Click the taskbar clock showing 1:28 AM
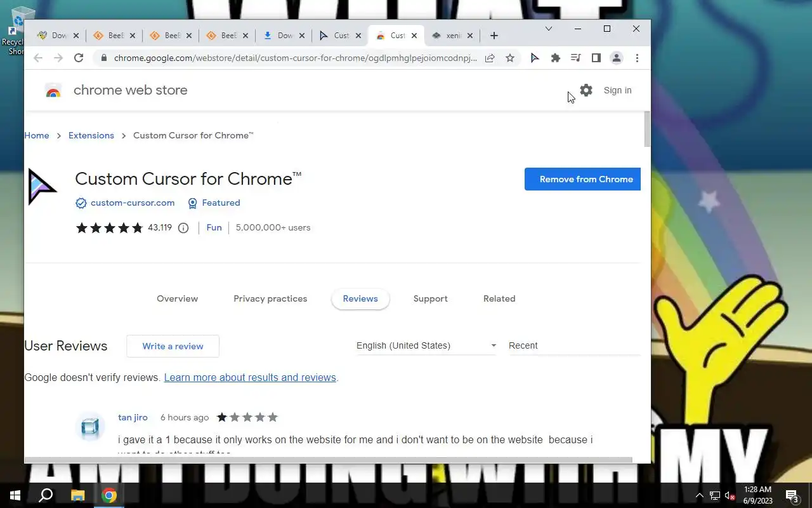 (757, 495)
